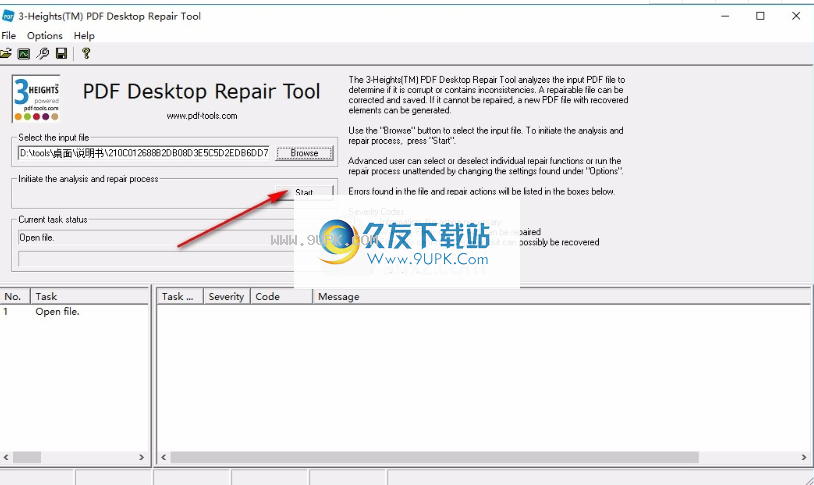This screenshot has width=814, height=485.
Task: Click left arrow of message list scrollbar
Action: coord(164,457)
